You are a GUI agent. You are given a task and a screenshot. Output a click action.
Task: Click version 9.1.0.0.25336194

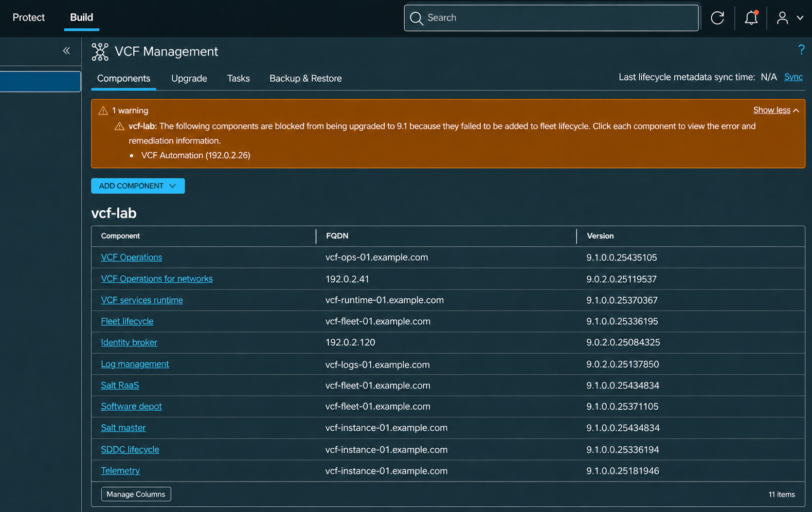[x=623, y=450]
